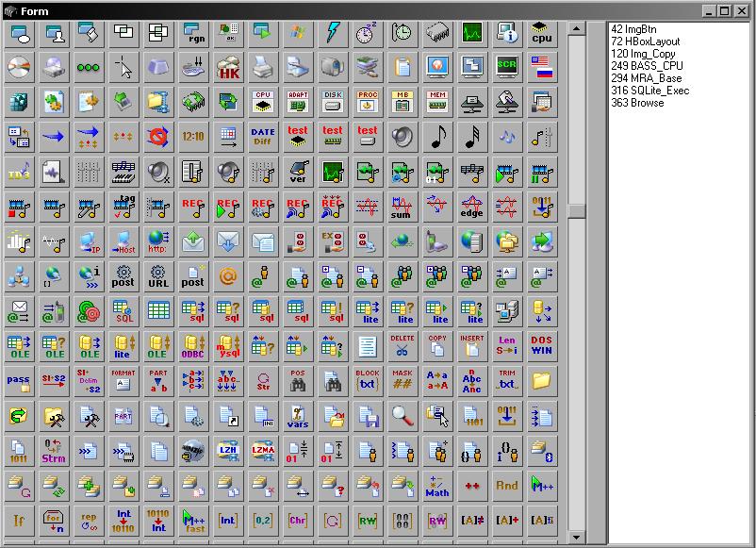Select the SCR screensaver icon

coord(507,68)
